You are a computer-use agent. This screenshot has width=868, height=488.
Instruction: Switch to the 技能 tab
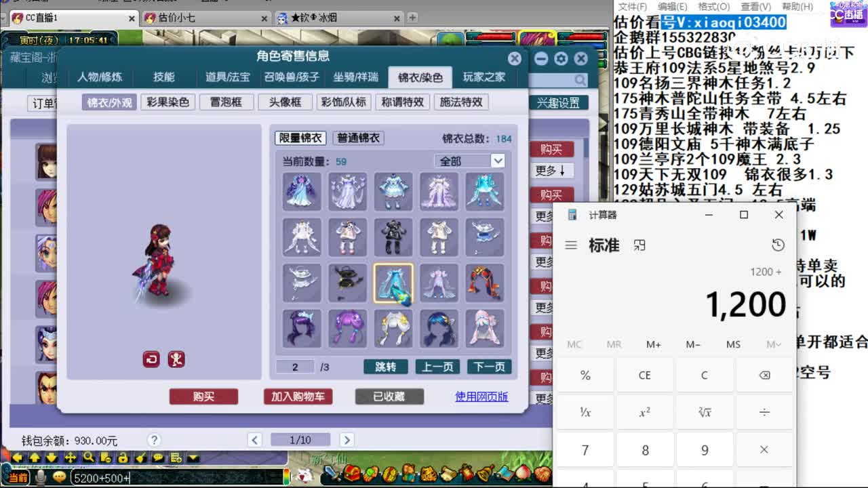163,77
